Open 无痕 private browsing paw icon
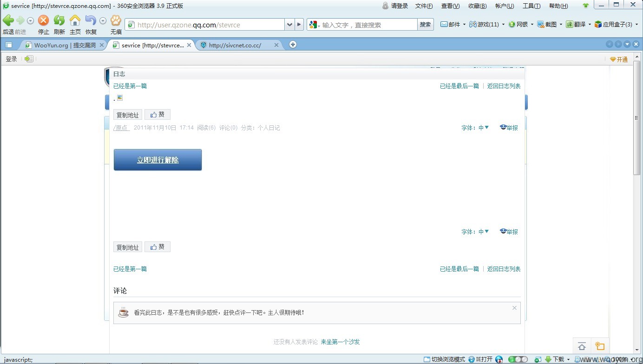 coord(116,20)
